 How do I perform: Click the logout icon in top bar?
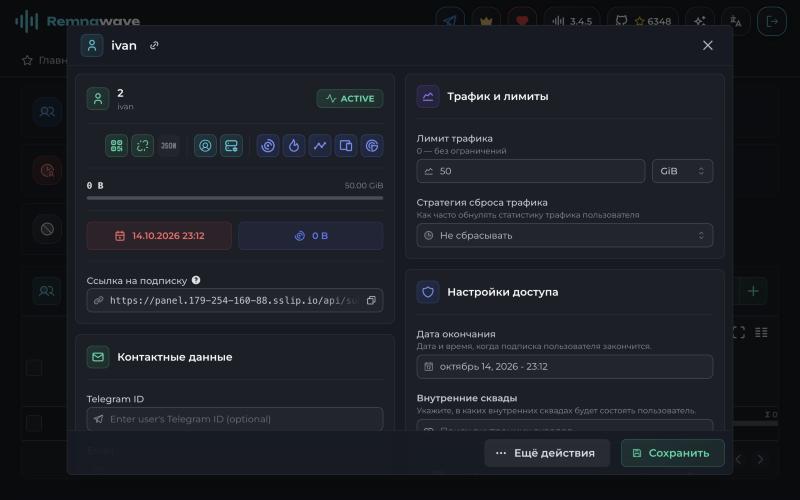pyautogui.click(x=772, y=21)
